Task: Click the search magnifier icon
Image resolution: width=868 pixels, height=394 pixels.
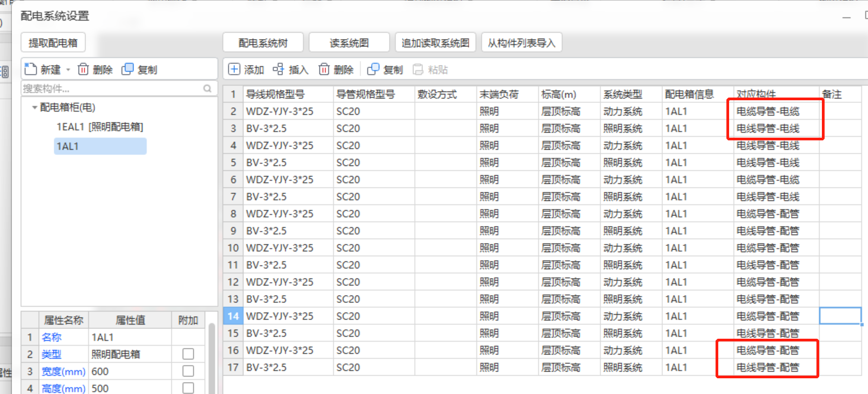Action: 207,88
